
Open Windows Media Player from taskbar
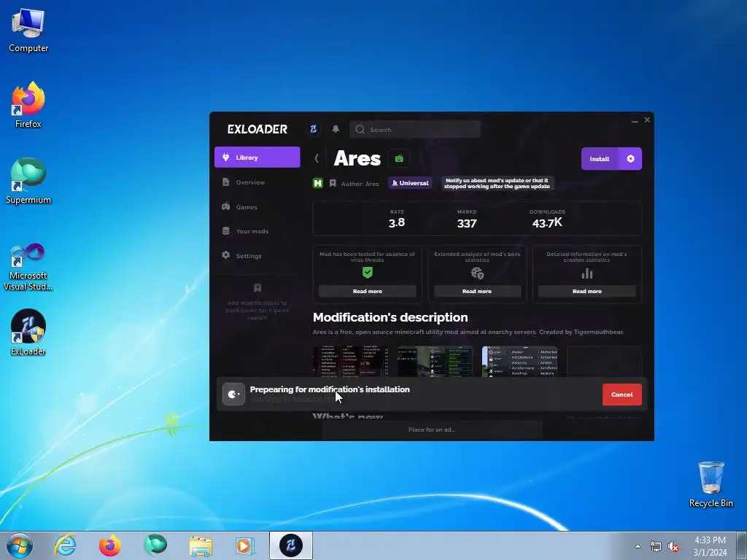pos(245,545)
